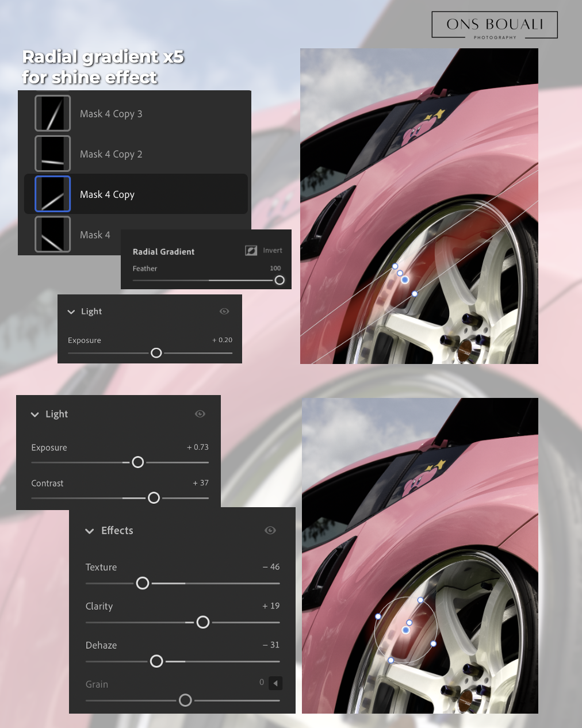Collapse the Effects panel chevron

(90, 531)
